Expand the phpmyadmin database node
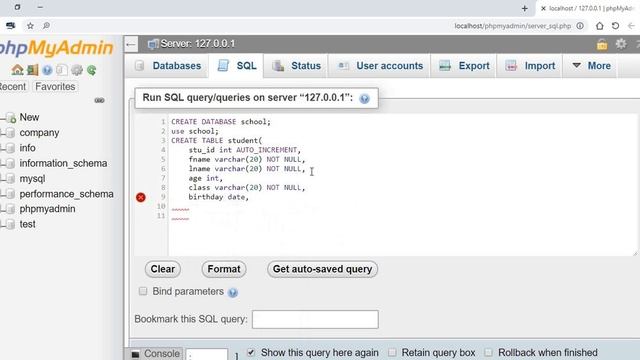 point(3,209)
